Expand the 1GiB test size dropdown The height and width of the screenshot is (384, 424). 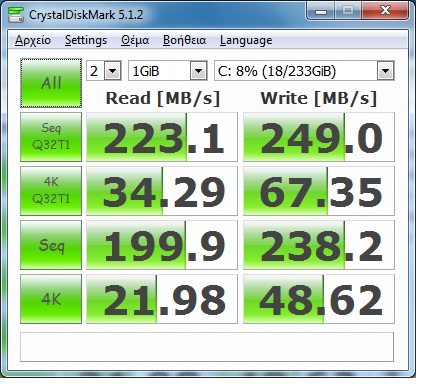[x=168, y=71]
